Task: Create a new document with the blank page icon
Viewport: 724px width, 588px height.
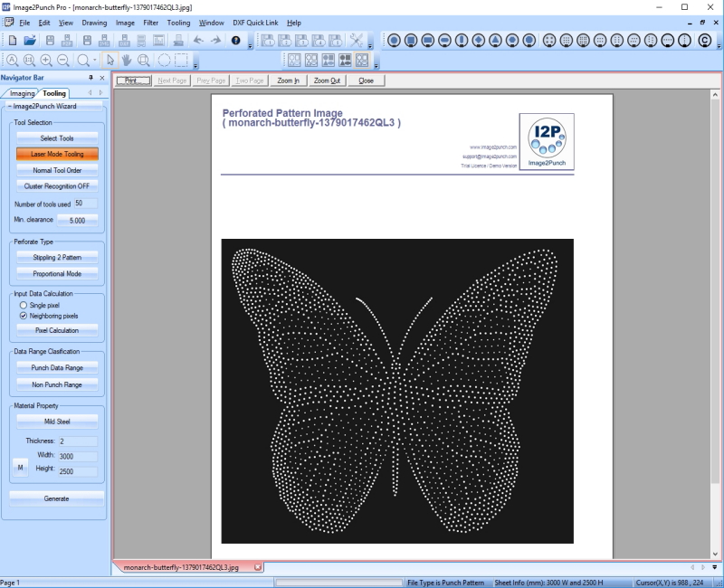Action: (x=13, y=41)
